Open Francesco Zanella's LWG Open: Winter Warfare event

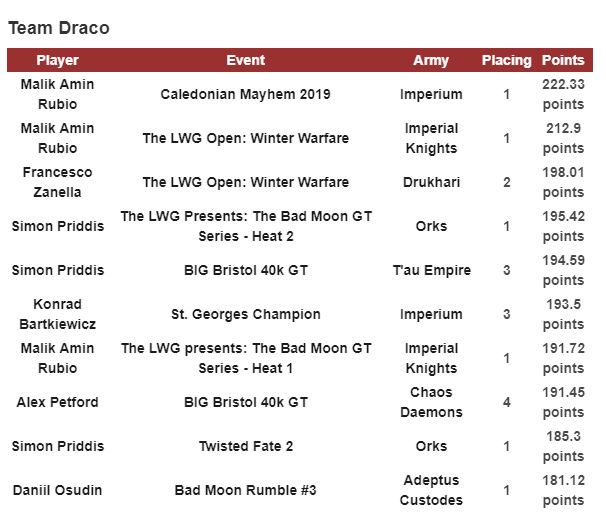coord(245,182)
